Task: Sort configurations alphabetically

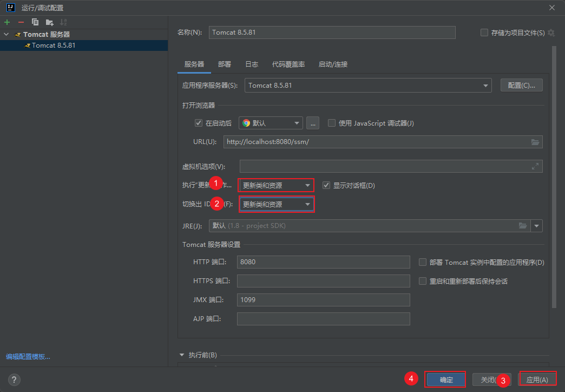Action: pos(63,22)
